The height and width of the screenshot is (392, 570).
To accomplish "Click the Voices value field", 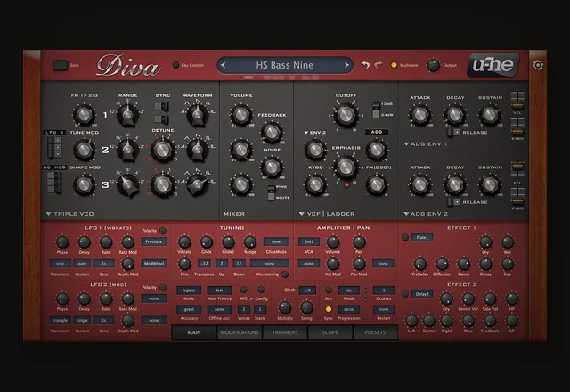I will coord(243,309).
